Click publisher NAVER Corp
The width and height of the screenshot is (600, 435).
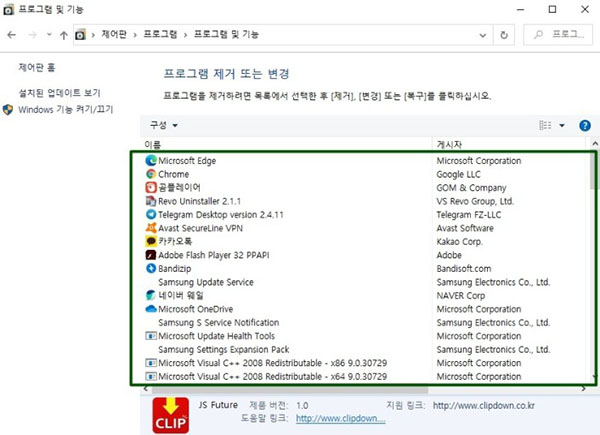coord(461,295)
